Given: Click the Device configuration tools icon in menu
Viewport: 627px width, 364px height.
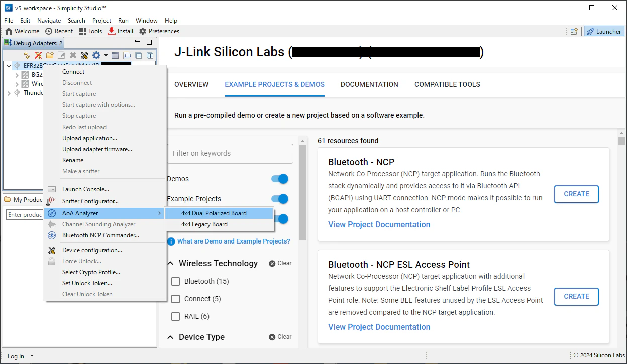Looking at the screenshot, I should click(51, 250).
